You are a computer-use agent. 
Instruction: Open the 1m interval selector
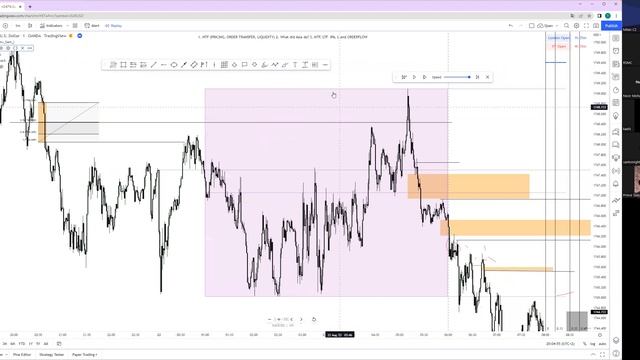point(18,26)
